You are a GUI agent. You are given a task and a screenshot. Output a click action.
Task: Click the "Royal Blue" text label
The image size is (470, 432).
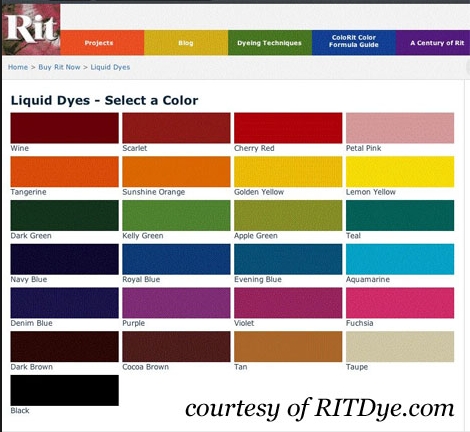[141, 279]
